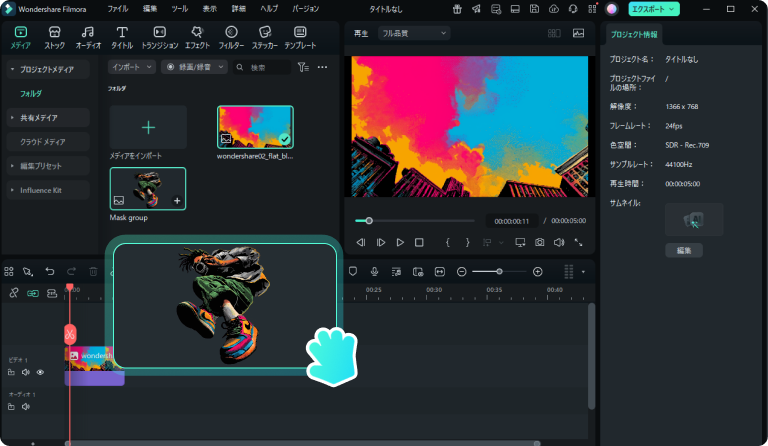Screen dimensions: 768x446
Task: Open the エフェクト (Effects) panel
Action: pos(197,38)
